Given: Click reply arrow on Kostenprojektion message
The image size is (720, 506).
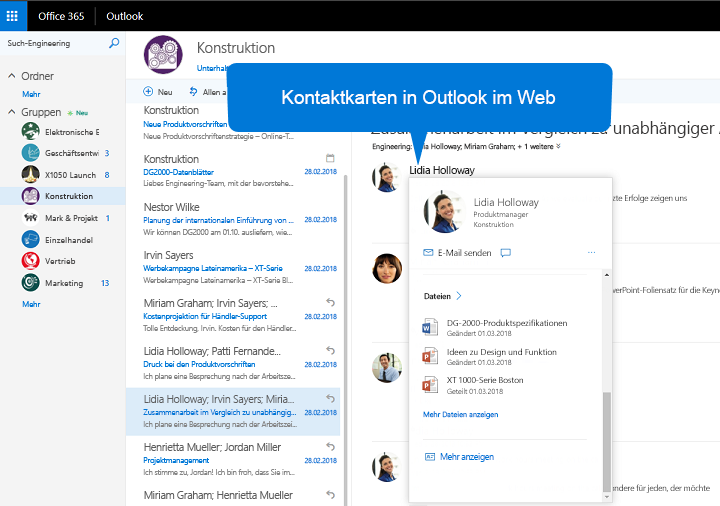Looking at the screenshot, I should pos(330,302).
